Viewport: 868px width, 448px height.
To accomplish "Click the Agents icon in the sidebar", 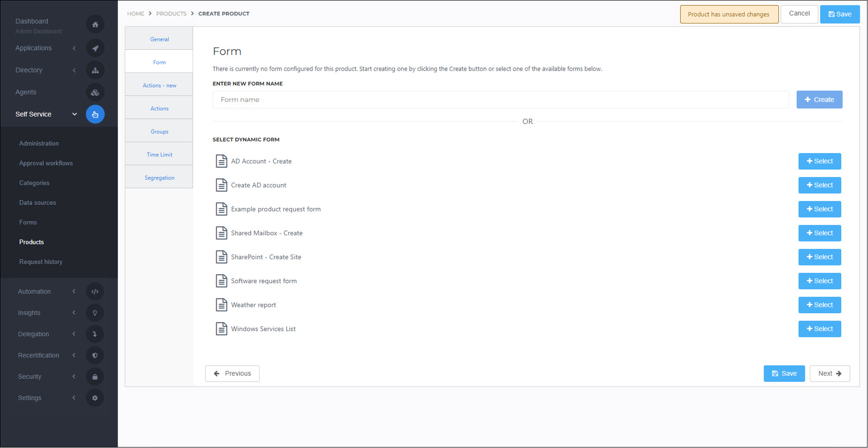I will click(95, 92).
